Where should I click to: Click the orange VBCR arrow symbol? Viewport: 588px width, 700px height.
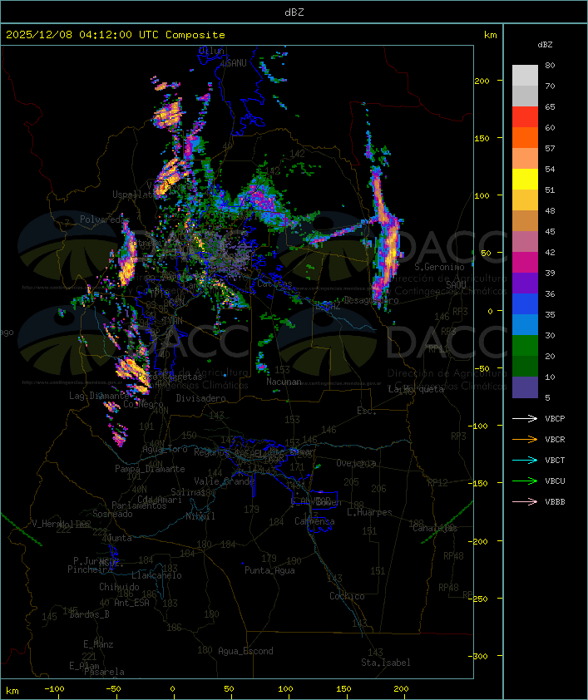[525, 439]
